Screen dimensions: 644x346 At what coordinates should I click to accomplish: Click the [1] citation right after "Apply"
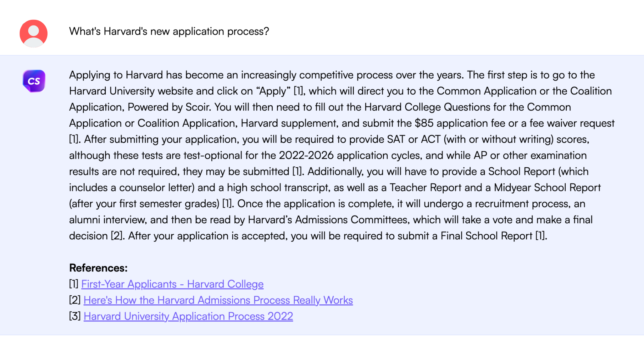pyautogui.click(x=298, y=91)
